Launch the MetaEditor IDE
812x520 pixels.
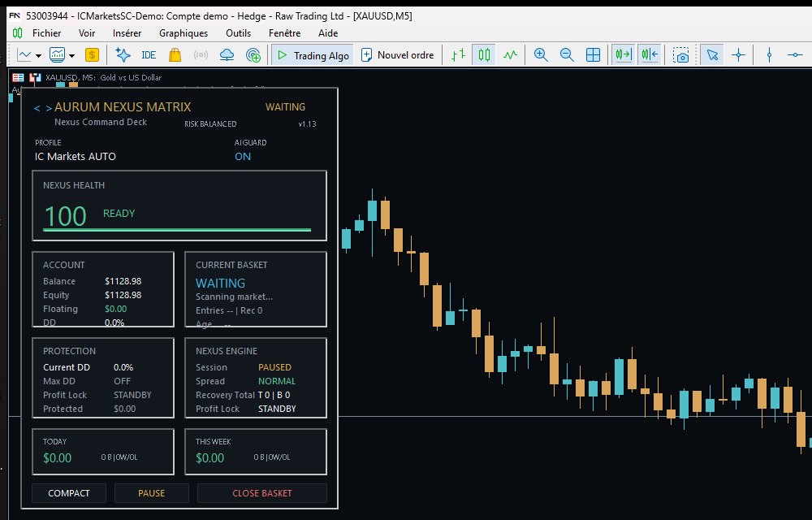(149, 55)
